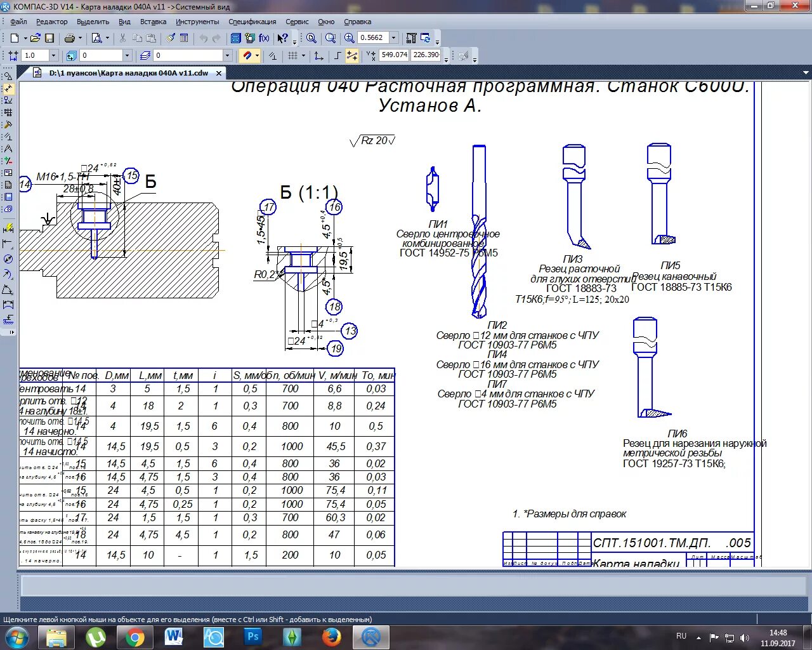Click the zoom scale value field
Viewport: 812px width, 650px height.
coord(372,38)
